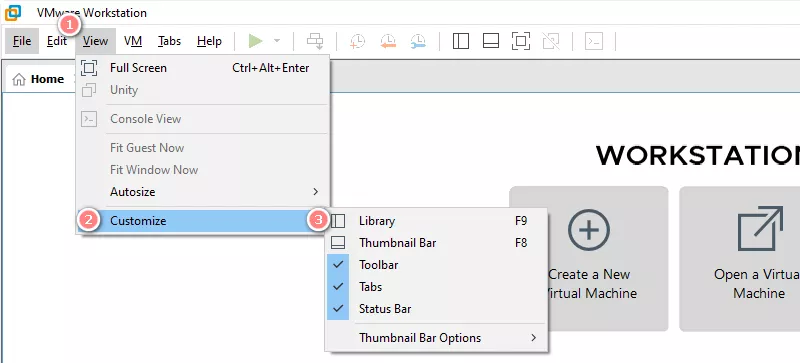This screenshot has width=800, height=363.
Task: Click Create a New Virtual Machine tile
Action: 589,259
